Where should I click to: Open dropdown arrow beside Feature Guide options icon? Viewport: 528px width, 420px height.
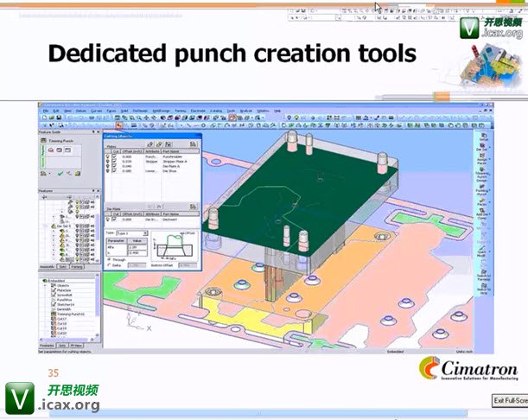[x=50, y=174]
